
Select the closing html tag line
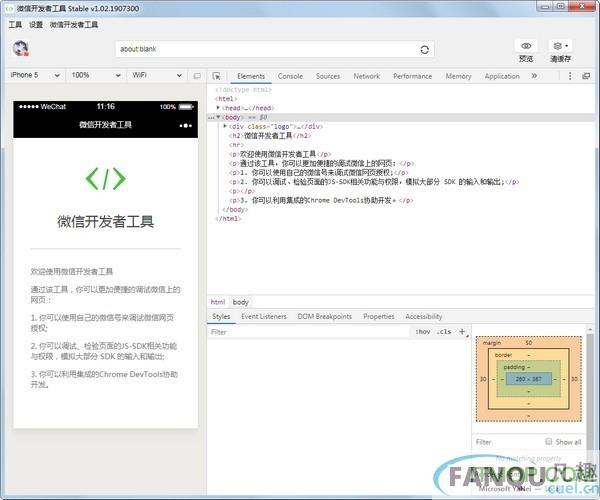click(228, 219)
